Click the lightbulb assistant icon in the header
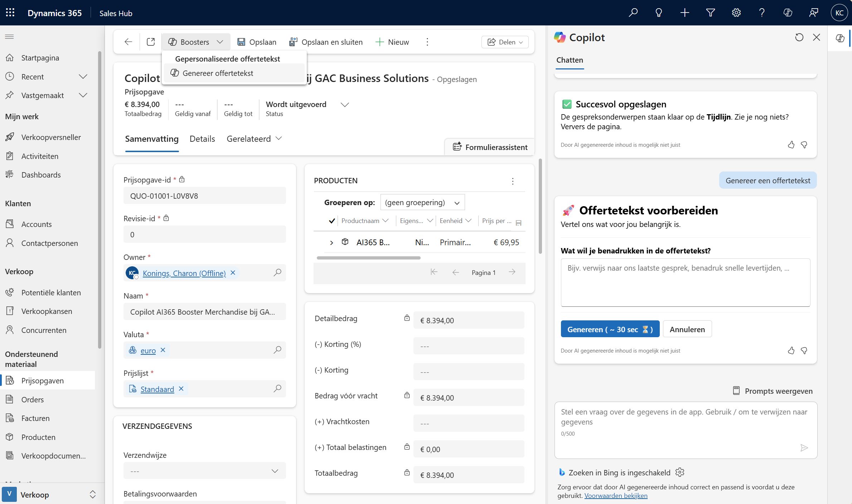 pyautogui.click(x=658, y=13)
